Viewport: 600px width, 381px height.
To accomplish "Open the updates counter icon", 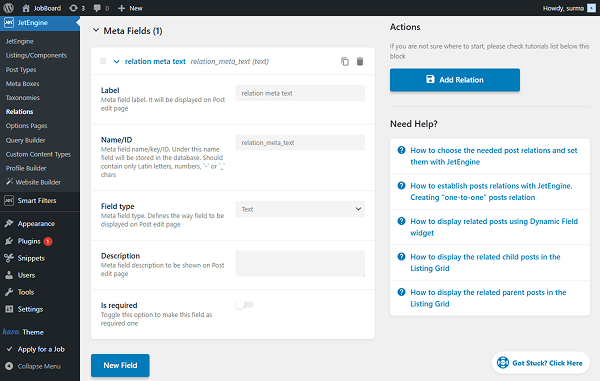I will pyautogui.click(x=73, y=8).
